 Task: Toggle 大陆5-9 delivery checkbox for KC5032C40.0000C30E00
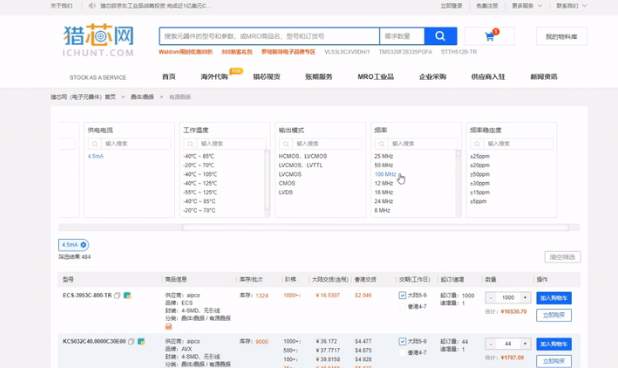(402, 341)
